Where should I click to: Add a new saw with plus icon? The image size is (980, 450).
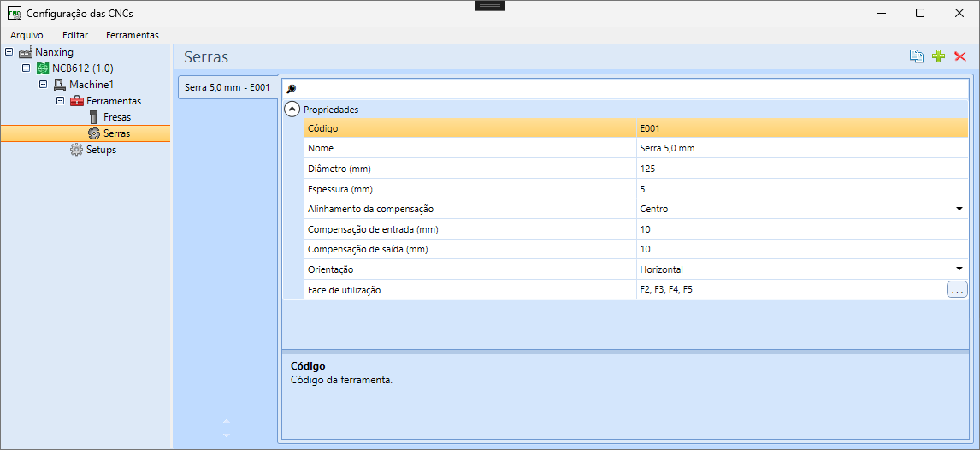click(938, 56)
